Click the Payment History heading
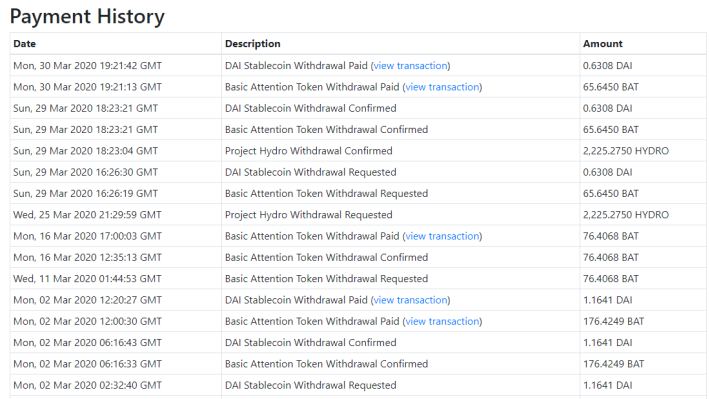 pos(87,16)
